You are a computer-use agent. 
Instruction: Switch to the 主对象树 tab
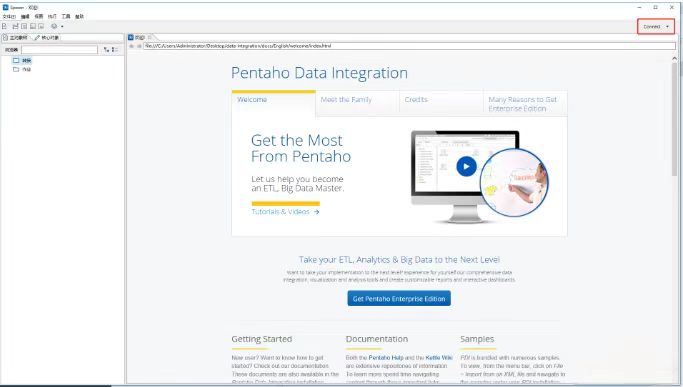click(15, 38)
